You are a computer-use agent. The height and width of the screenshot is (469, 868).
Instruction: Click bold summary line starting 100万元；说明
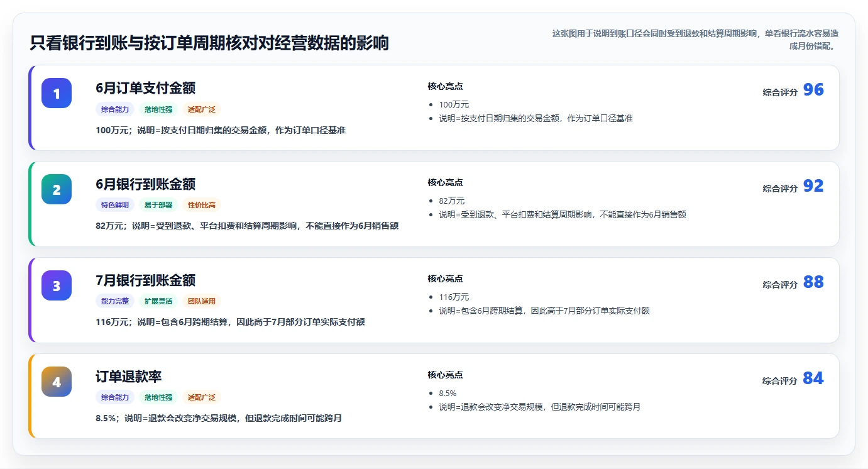[x=221, y=130]
